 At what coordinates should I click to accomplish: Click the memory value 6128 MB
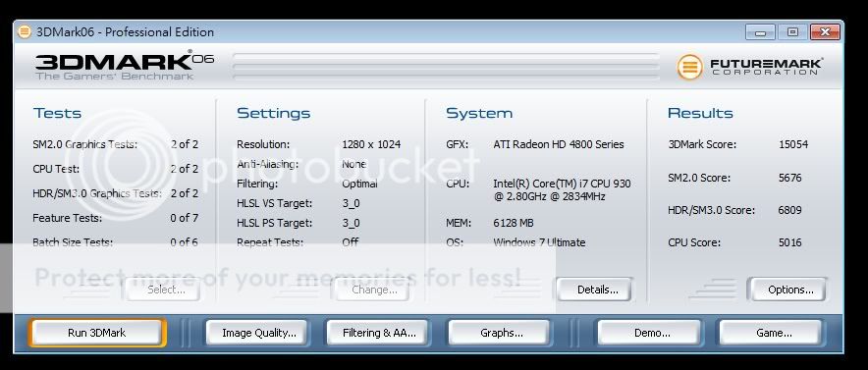pyautogui.click(x=514, y=223)
